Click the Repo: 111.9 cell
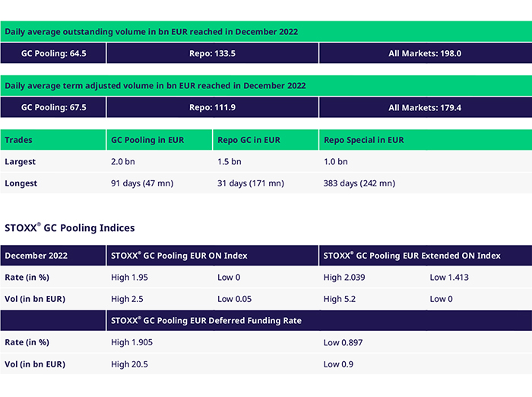Viewport: 532px width, 397px height. 212,107
